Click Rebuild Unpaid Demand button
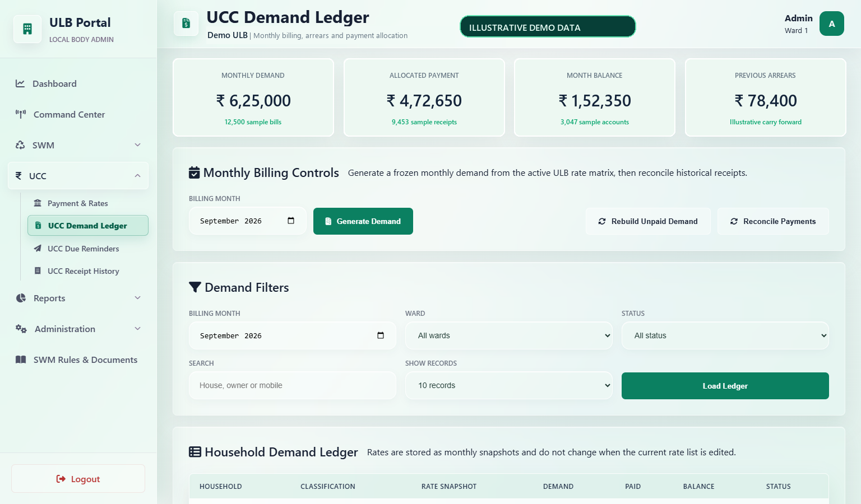 648,221
